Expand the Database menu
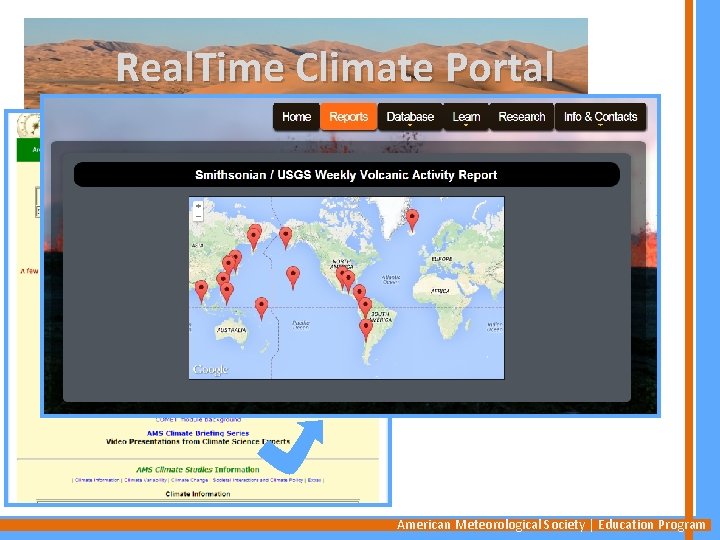Viewport: 720px width, 540px height. pos(410,117)
